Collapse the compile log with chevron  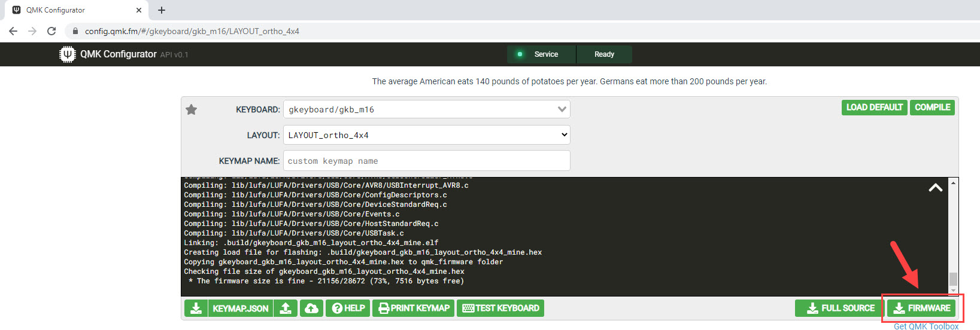(935, 188)
